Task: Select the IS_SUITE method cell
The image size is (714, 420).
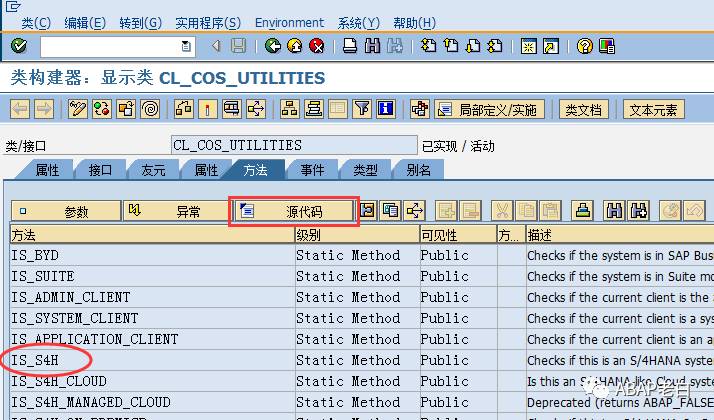Action: pos(153,276)
